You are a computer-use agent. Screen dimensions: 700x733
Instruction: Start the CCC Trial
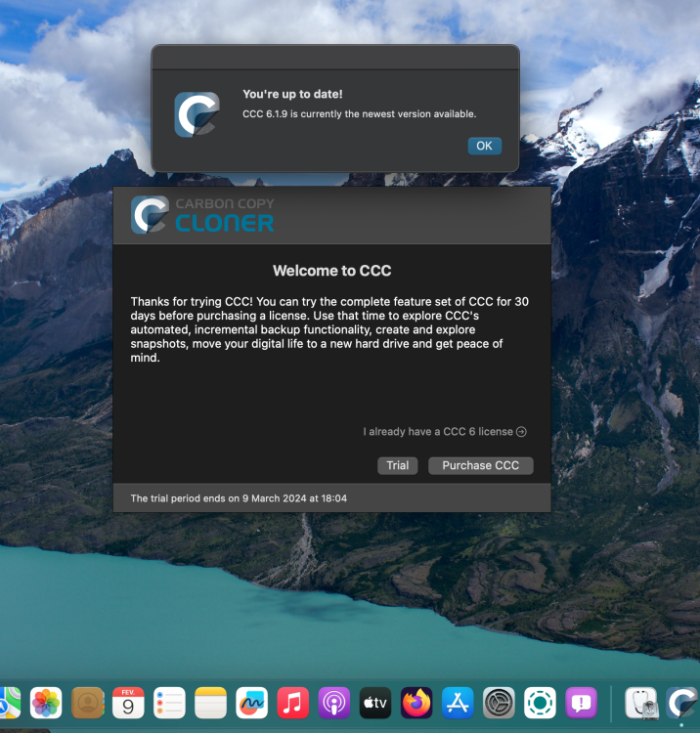click(398, 465)
